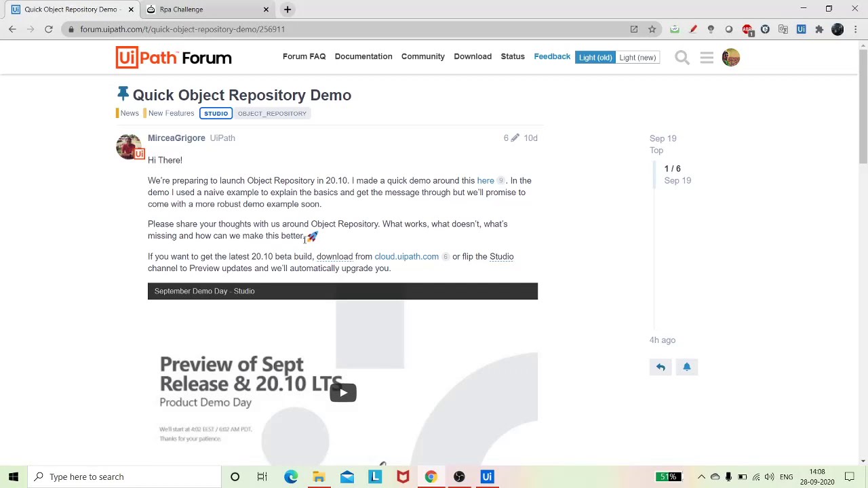This screenshot has width=868, height=488.
Task: Open MirceaGrigore's profile link
Action: click(176, 138)
